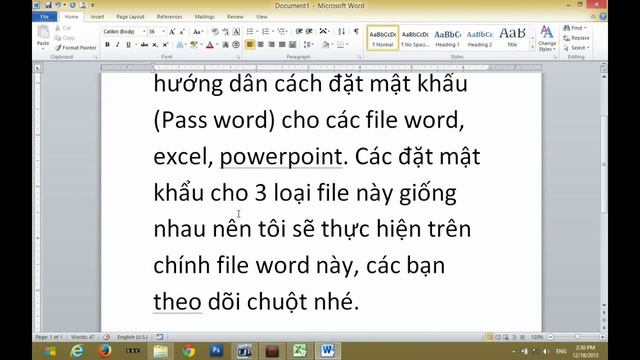
Task: Open File Explorer from taskbar
Action: (x=160, y=351)
